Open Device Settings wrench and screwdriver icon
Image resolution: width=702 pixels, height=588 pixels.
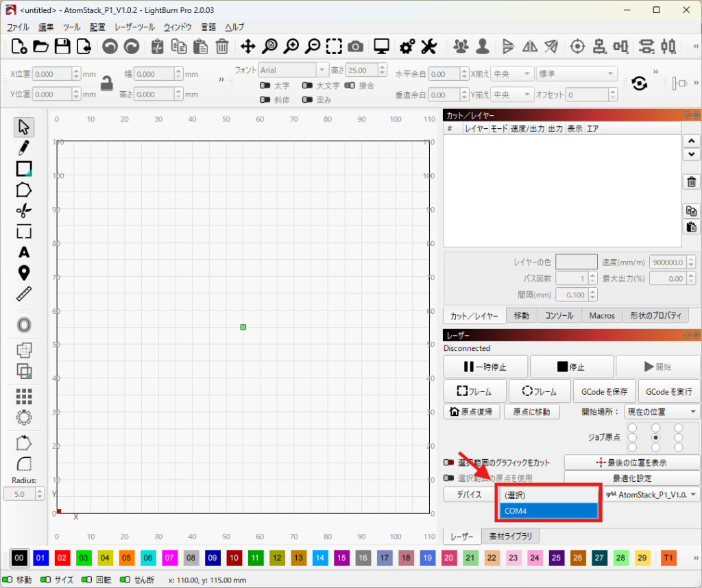point(428,47)
